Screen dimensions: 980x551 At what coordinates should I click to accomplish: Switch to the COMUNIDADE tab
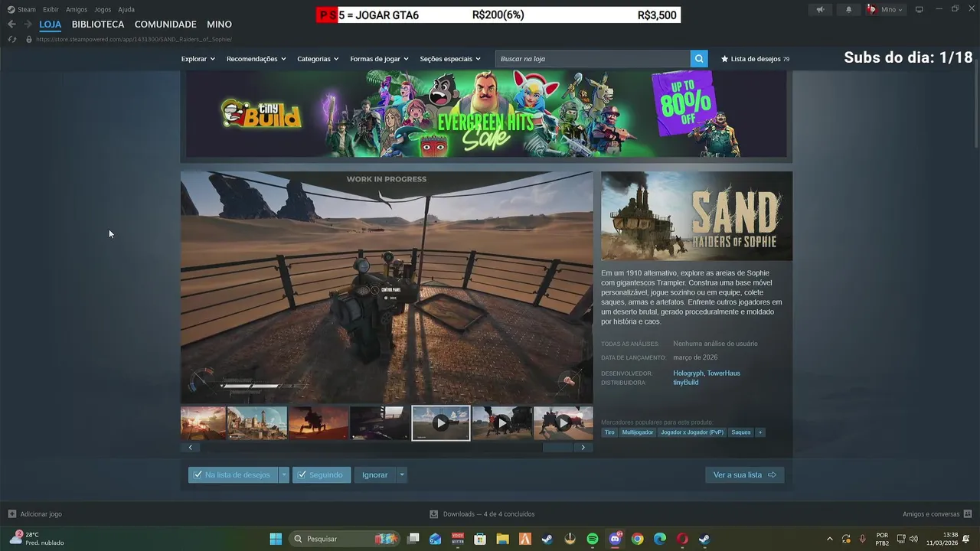coord(165,24)
